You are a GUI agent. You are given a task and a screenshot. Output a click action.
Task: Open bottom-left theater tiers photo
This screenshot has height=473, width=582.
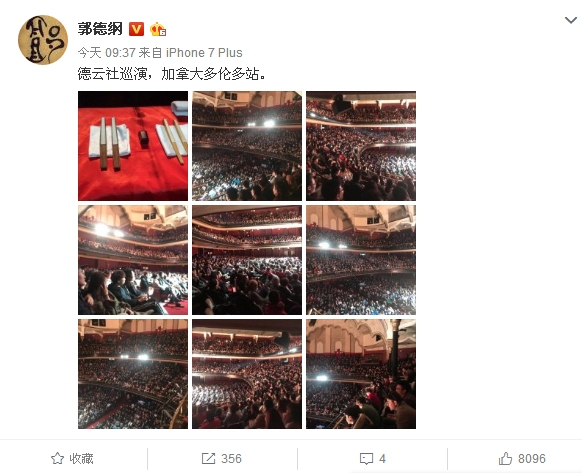[x=133, y=374]
